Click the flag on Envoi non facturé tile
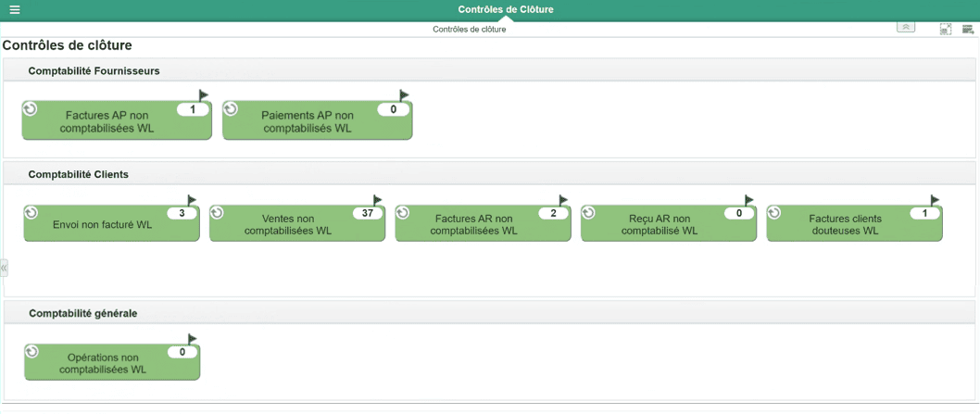Screen dimensions: 980x414 191,200
